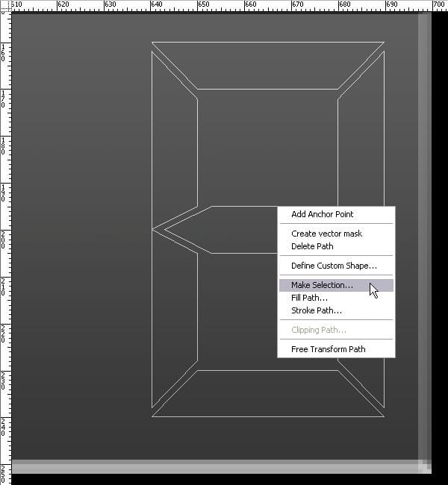
Task: Pick Stroke Path from context menu
Action: [317, 310]
